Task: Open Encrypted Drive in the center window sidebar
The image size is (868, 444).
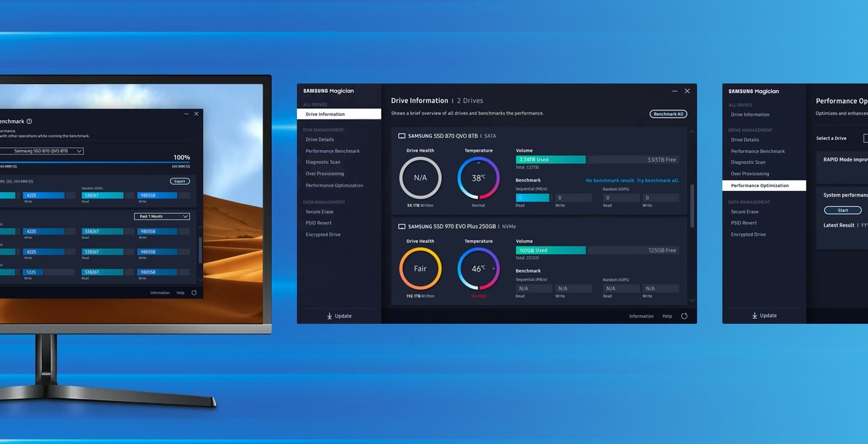Action: (x=323, y=235)
